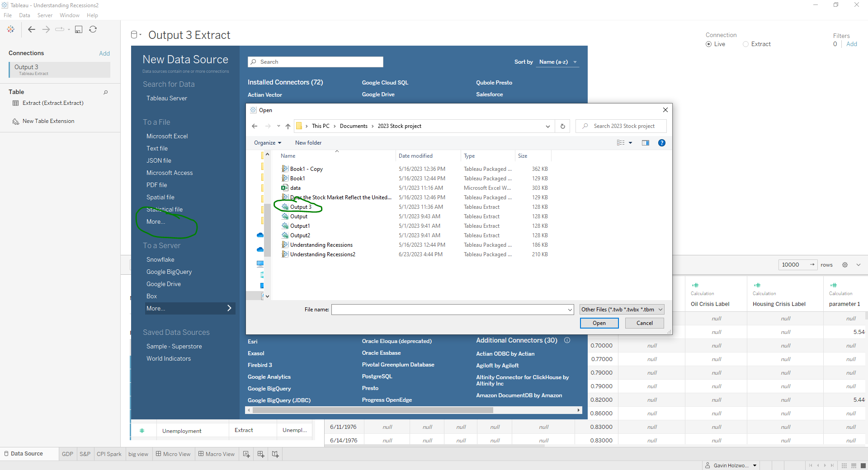The width and height of the screenshot is (868, 470).
Task: Open the preview settings gear icon
Action: tap(845, 265)
